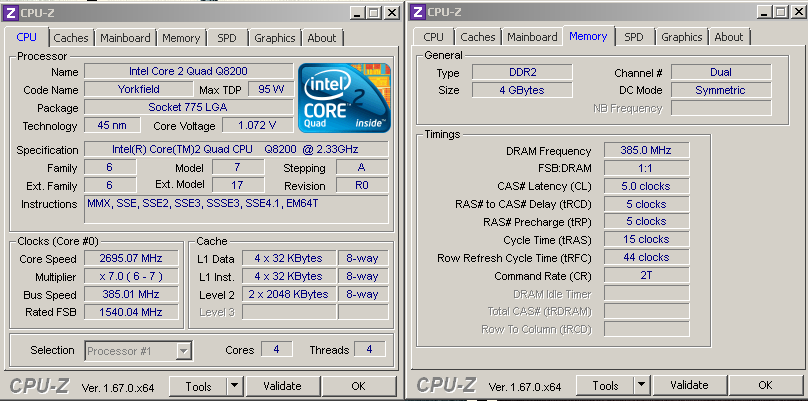
Task: Select the Memory tab in right window
Action: (x=588, y=36)
